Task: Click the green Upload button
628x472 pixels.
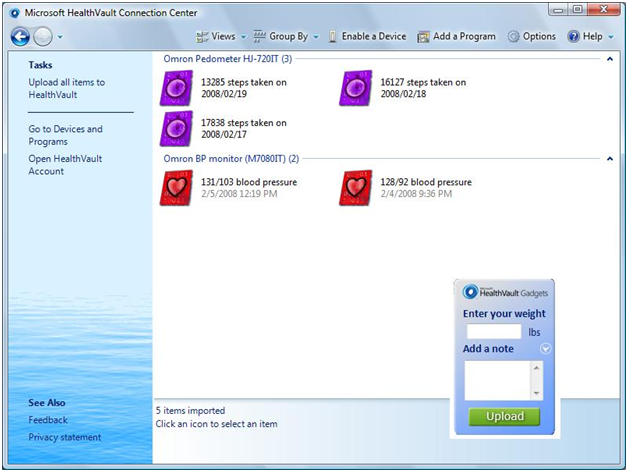Action: click(504, 416)
